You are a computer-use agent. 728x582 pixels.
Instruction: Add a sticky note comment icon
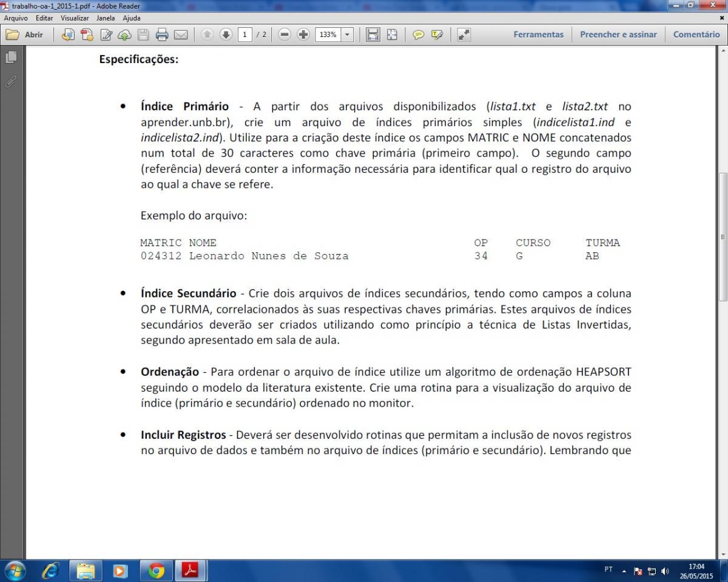click(x=418, y=35)
